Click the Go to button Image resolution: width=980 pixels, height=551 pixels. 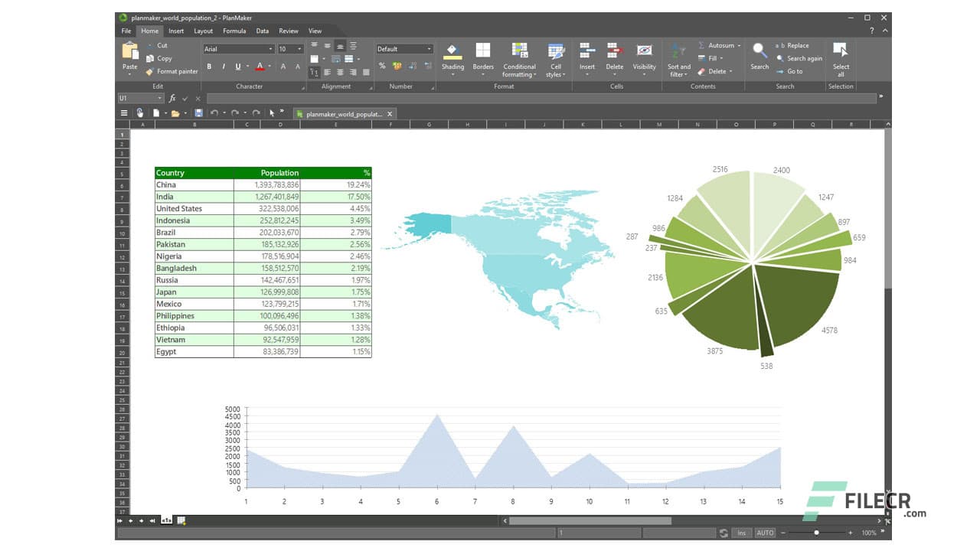click(794, 71)
